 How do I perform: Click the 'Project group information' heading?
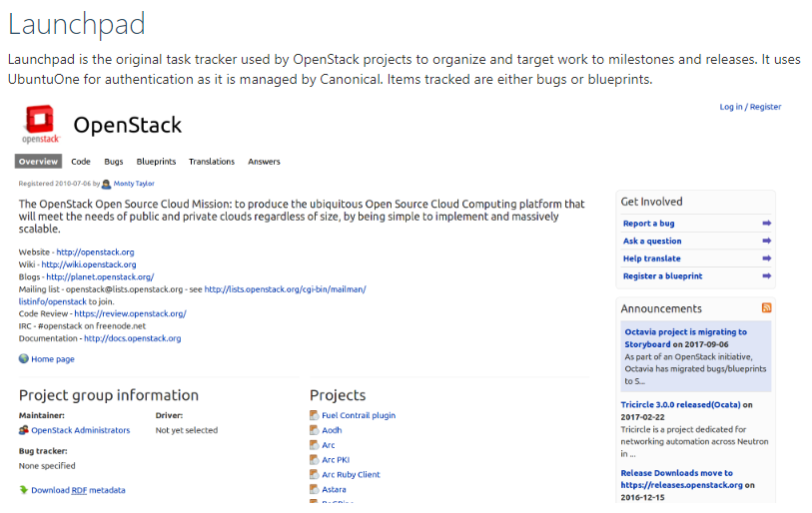click(109, 395)
